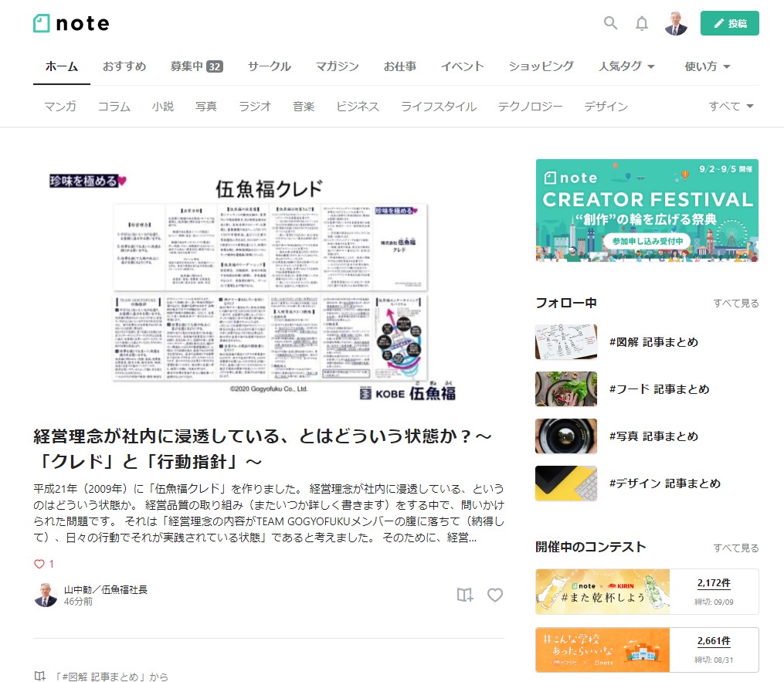Select the 小説 category
784x682 pixels.
[x=163, y=107]
